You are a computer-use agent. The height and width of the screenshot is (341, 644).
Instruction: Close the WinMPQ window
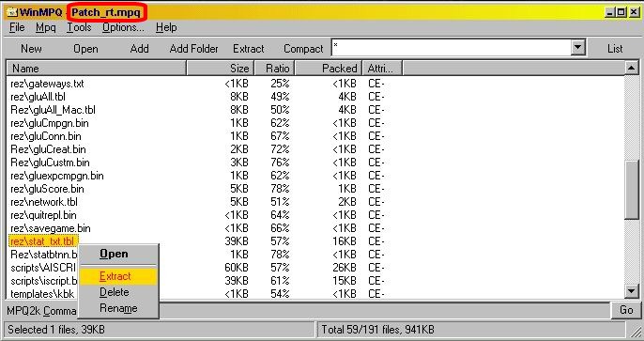pos(635,12)
